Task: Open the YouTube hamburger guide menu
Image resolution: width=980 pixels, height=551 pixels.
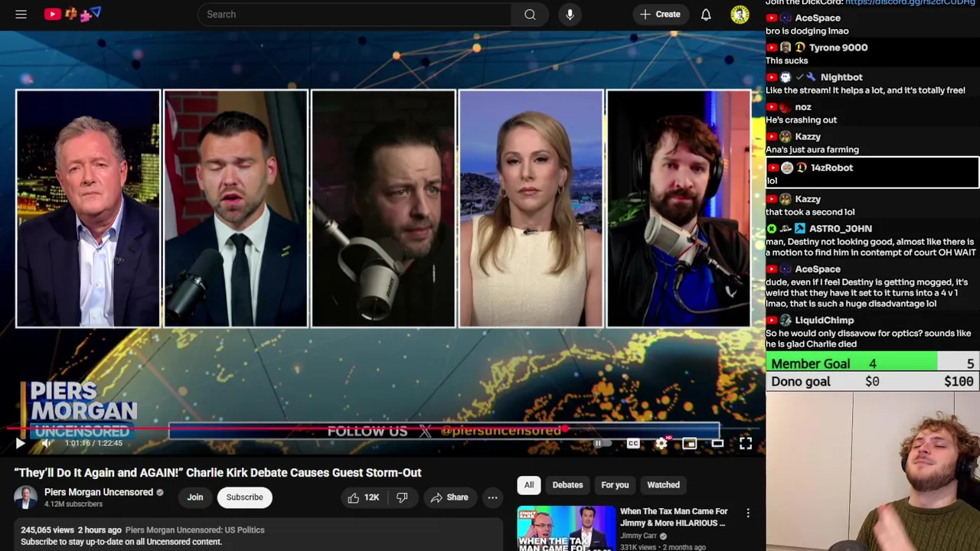Action: tap(21, 14)
